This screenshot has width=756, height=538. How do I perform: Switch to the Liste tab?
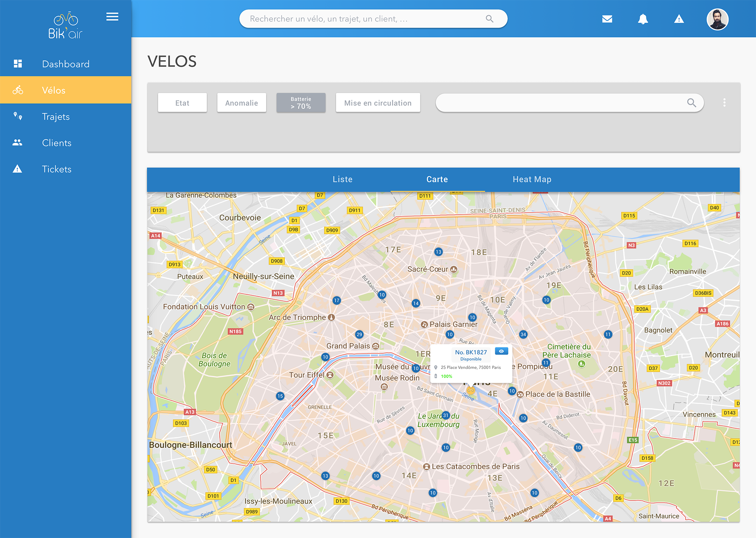(342, 179)
